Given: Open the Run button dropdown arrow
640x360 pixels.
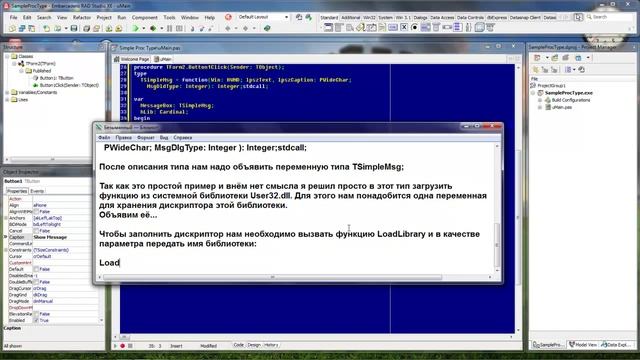Looking at the screenshot, I should pos(143,28).
